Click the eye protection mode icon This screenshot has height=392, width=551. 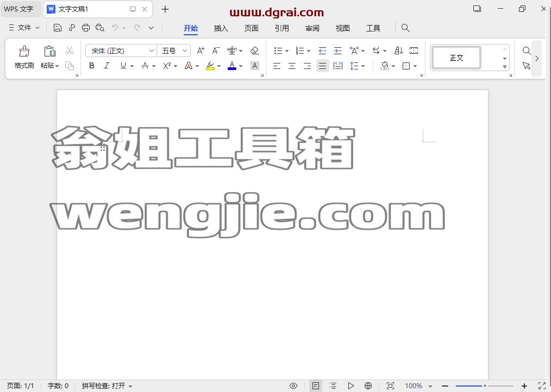[293, 385]
